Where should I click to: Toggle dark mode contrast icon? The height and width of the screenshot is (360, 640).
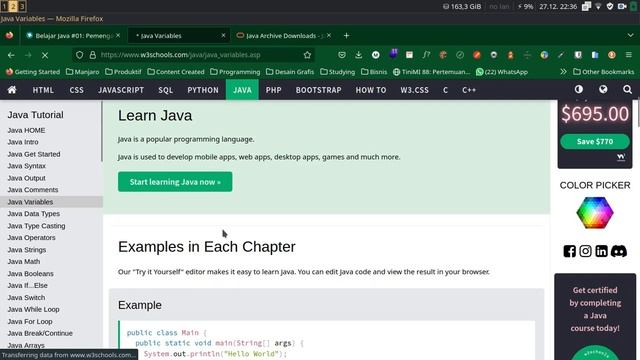pos(579,89)
